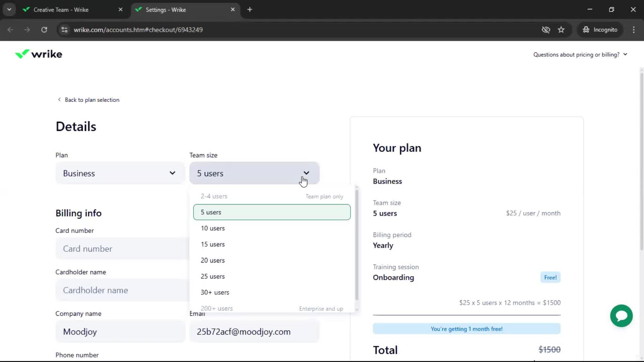
Task: Open the green chat support bubble
Action: coord(621,316)
